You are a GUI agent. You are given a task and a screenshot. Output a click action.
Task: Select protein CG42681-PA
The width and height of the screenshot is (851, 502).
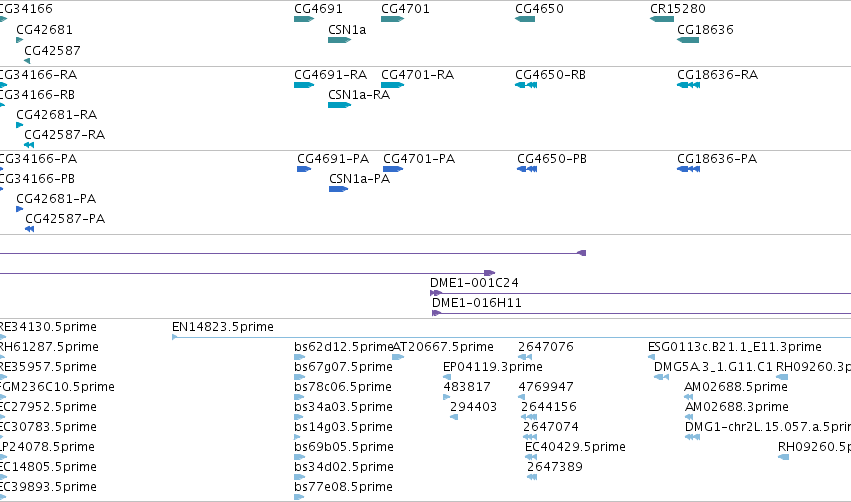click(56, 199)
